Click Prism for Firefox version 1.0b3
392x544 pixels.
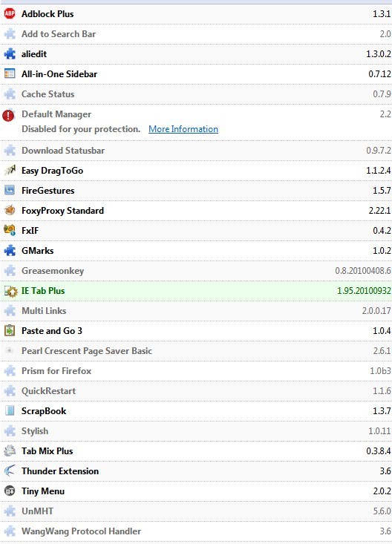[x=380, y=371]
